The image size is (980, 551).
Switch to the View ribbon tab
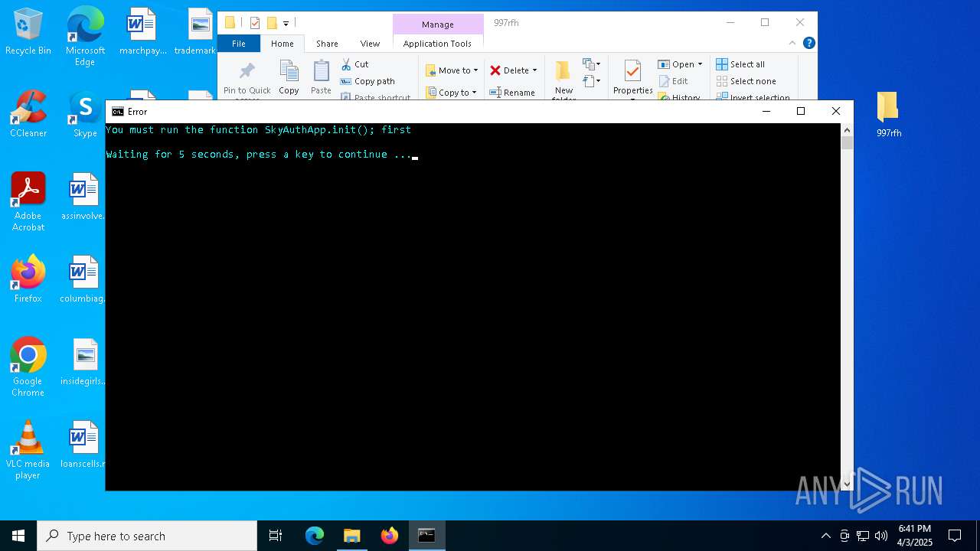[x=370, y=44]
